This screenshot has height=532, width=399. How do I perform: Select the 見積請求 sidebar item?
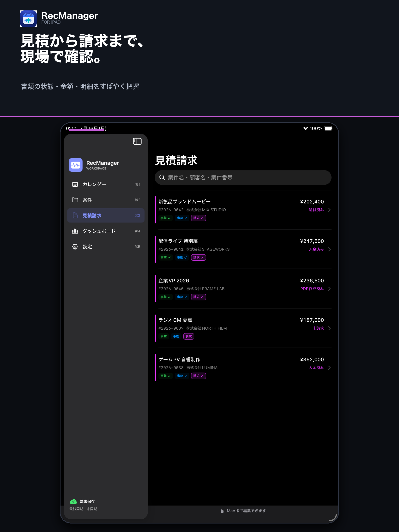[106, 216]
